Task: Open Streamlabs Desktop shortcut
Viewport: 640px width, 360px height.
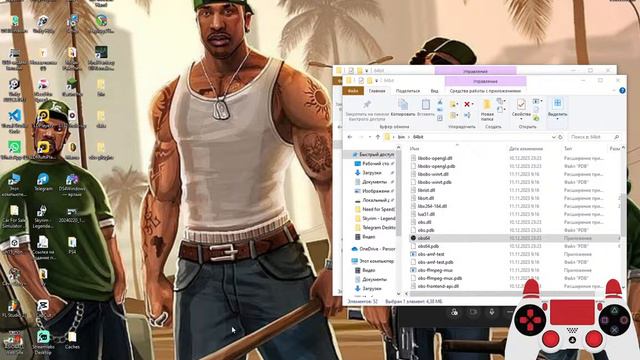Action: tap(43, 342)
